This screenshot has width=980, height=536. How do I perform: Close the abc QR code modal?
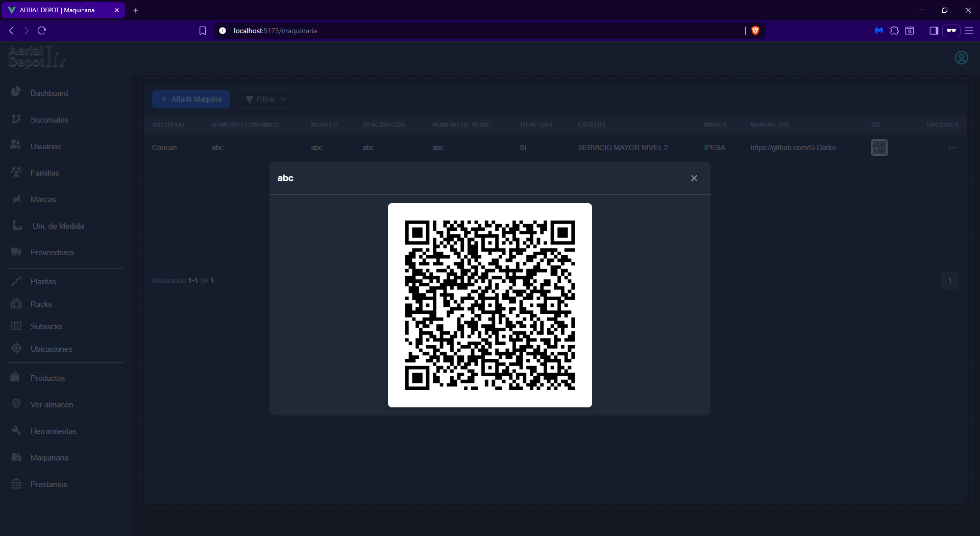click(x=694, y=178)
